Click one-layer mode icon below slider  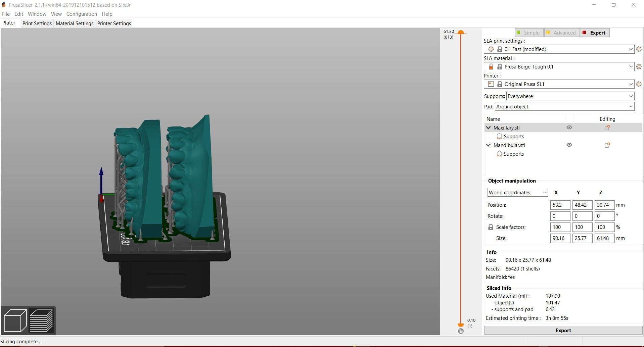click(461, 331)
